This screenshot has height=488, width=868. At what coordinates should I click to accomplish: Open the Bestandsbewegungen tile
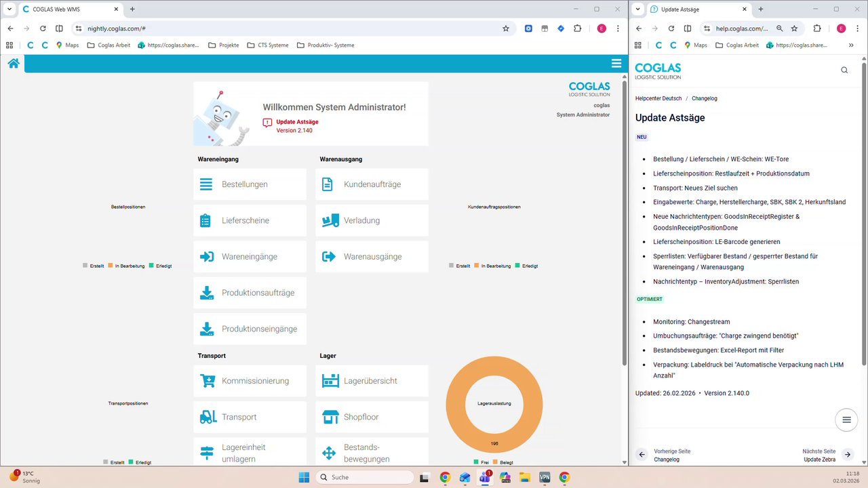pyautogui.click(x=372, y=451)
